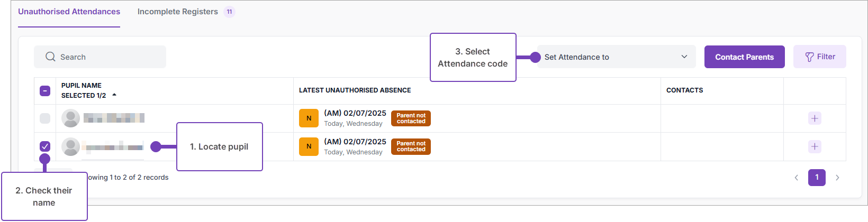This screenshot has height=222, width=868.
Task: Open the Filter options
Action: (819, 57)
